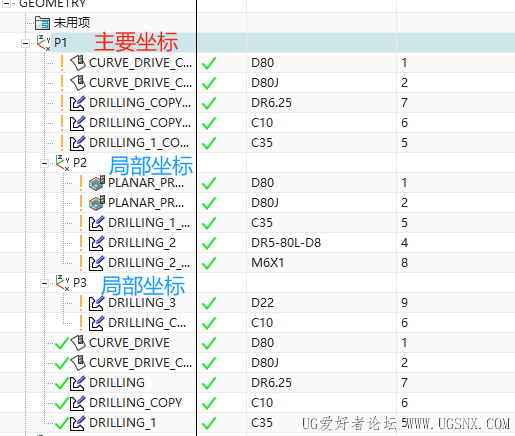
Task: Select the DRILLING_1_... operation under P2
Action: click(149, 223)
